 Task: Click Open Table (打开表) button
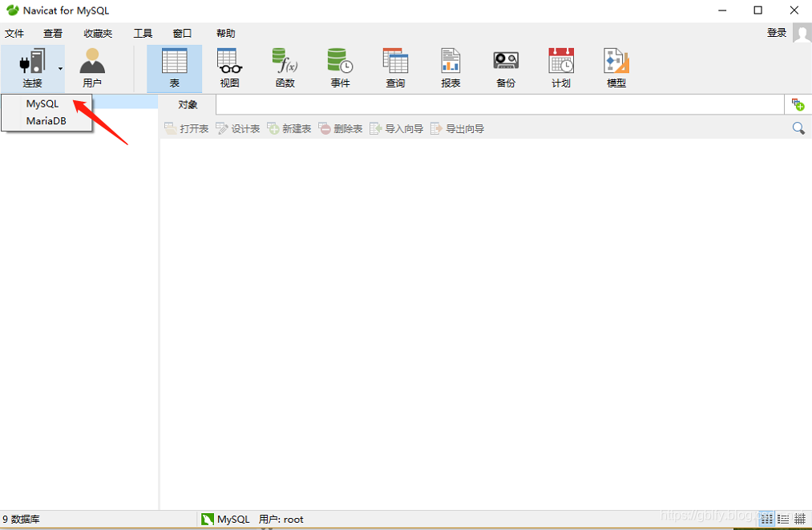pyautogui.click(x=187, y=128)
